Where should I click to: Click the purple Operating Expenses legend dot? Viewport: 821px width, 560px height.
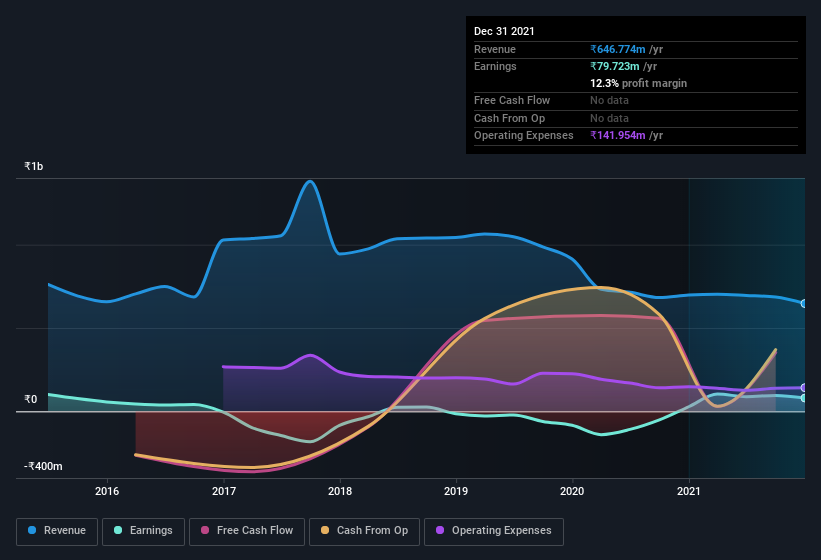coord(440,530)
